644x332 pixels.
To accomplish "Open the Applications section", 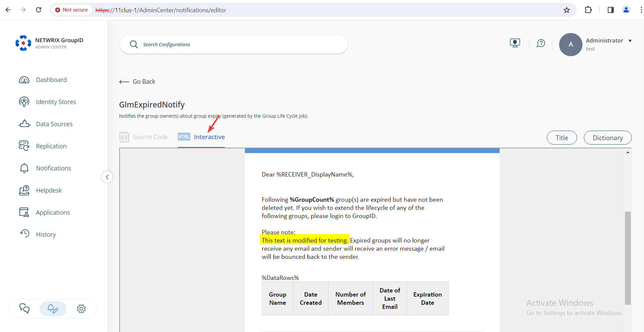I will coord(53,212).
